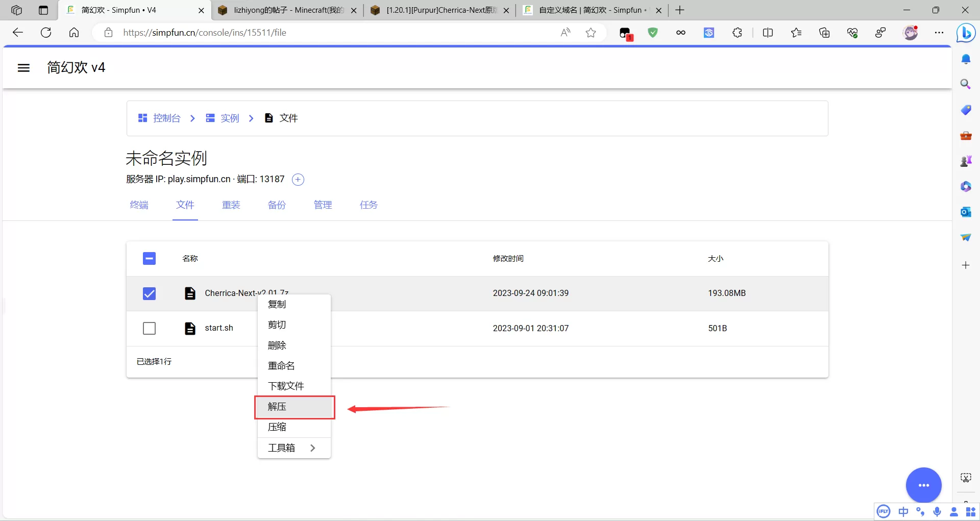The height and width of the screenshot is (521, 980).
Task: Expand the 工具箱 submenu arrow
Action: tap(313, 448)
